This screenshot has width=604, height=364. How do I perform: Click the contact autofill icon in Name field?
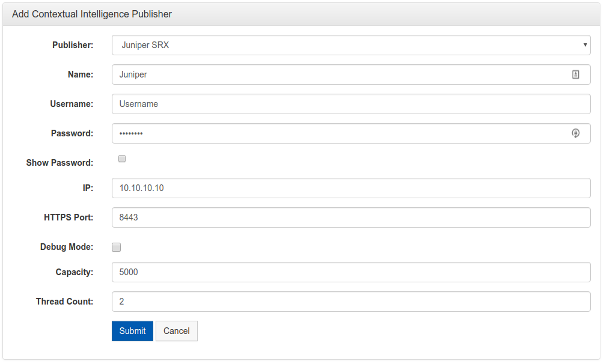tap(576, 74)
